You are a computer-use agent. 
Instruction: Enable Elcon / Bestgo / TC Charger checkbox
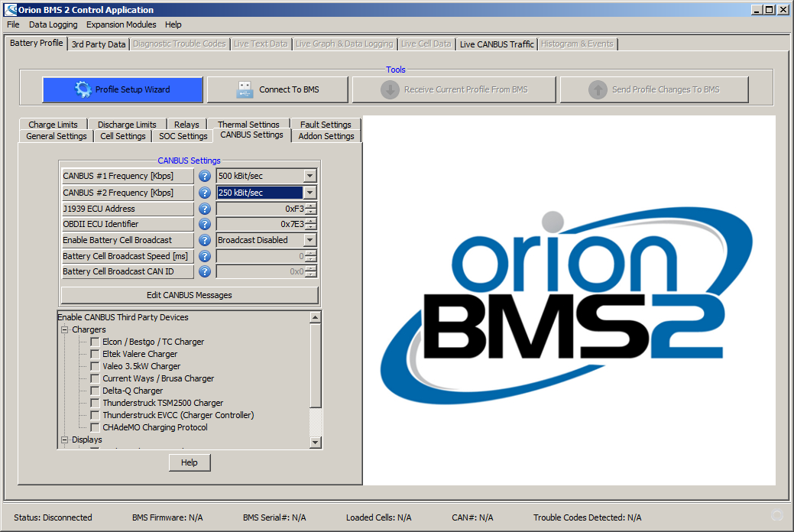95,342
